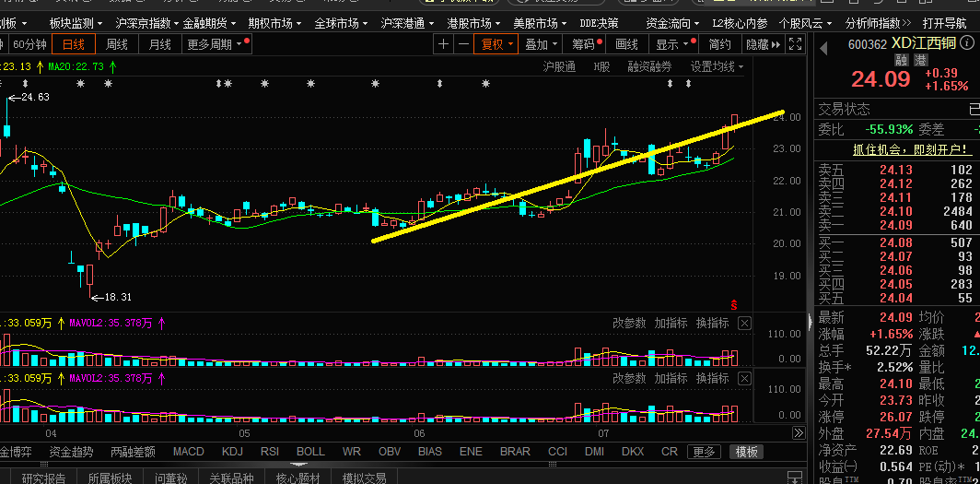Click the 抓住机会，即刻开户 link
This screenshot has width=980, height=484.
pos(913,149)
